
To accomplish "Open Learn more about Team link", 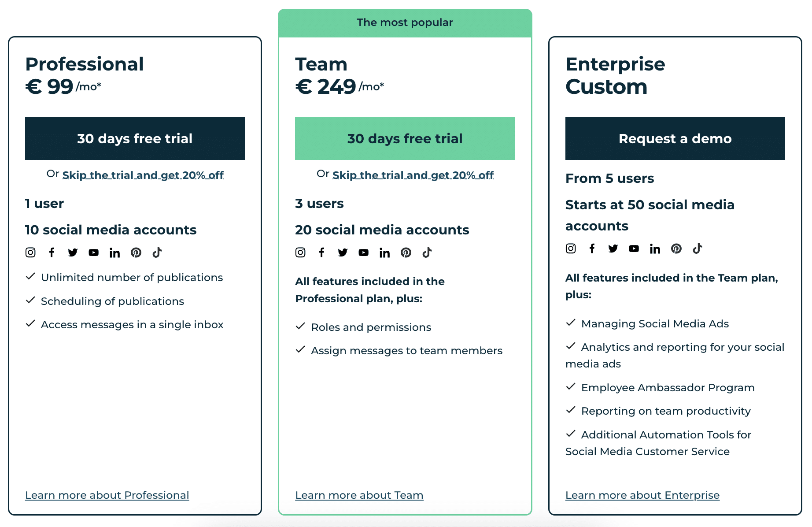I will 359,495.
